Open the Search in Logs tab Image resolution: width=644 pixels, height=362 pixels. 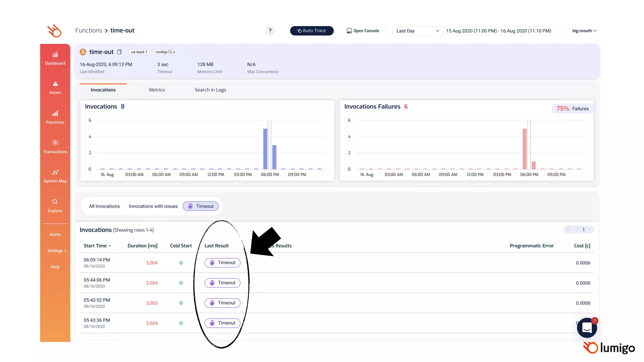(x=210, y=90)
